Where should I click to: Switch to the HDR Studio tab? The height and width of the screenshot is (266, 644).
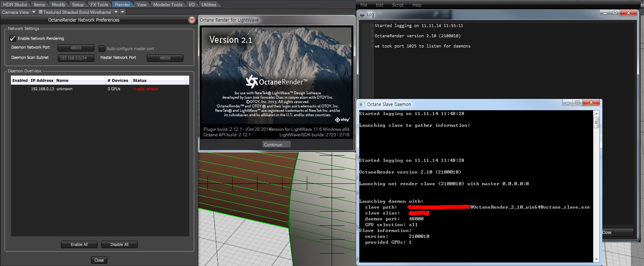[x=15, y=4]
